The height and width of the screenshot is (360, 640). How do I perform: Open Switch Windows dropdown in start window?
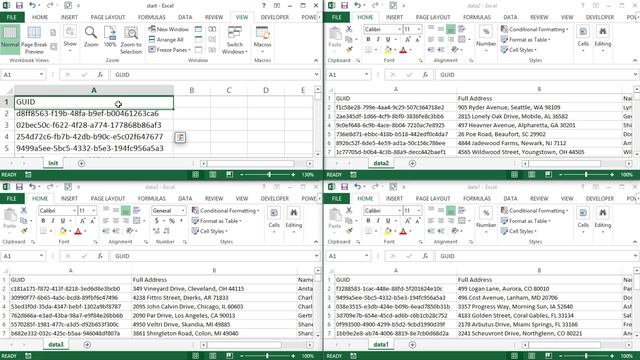tap(235, 40)
